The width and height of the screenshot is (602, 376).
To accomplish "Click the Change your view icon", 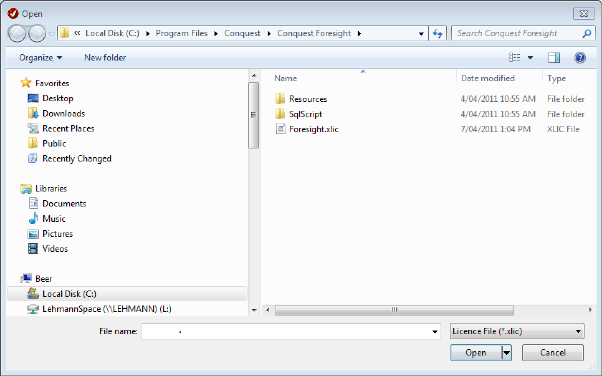I will click(x=515, y=58).
